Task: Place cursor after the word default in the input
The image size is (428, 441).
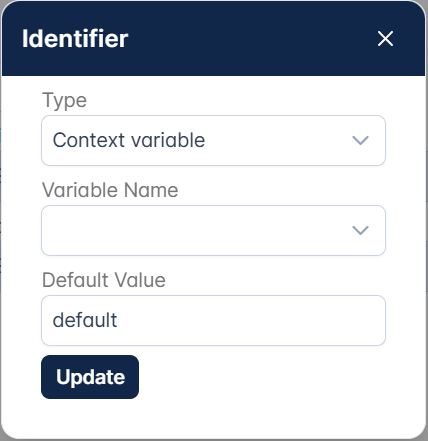Action: click(x=118, y=320)
